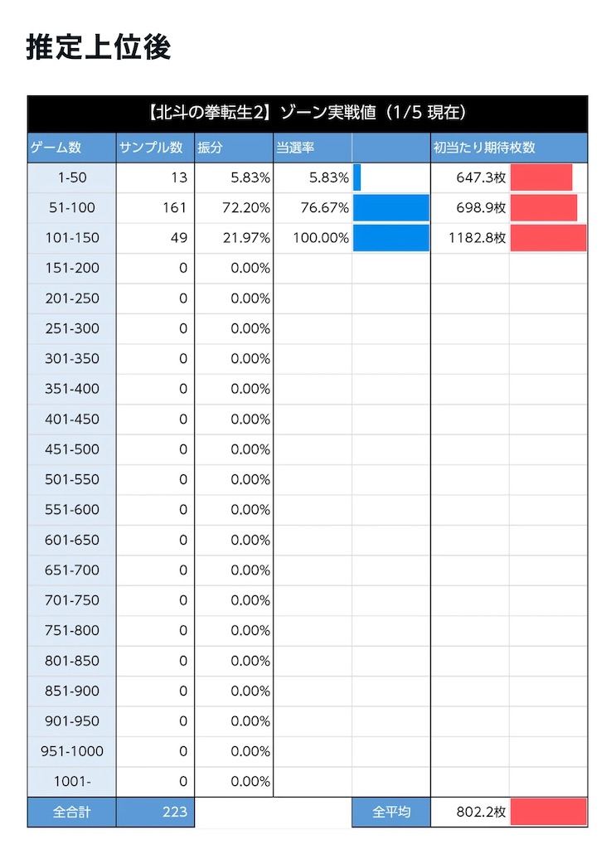
Task: Click the blue bar for 5.83% 当選率
Action: pyautogui.click(x=357, y=177)
